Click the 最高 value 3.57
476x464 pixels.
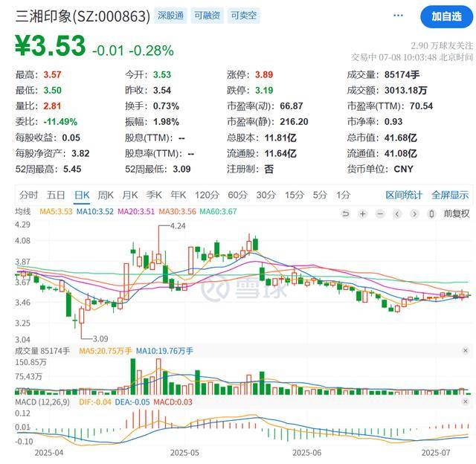52,74
